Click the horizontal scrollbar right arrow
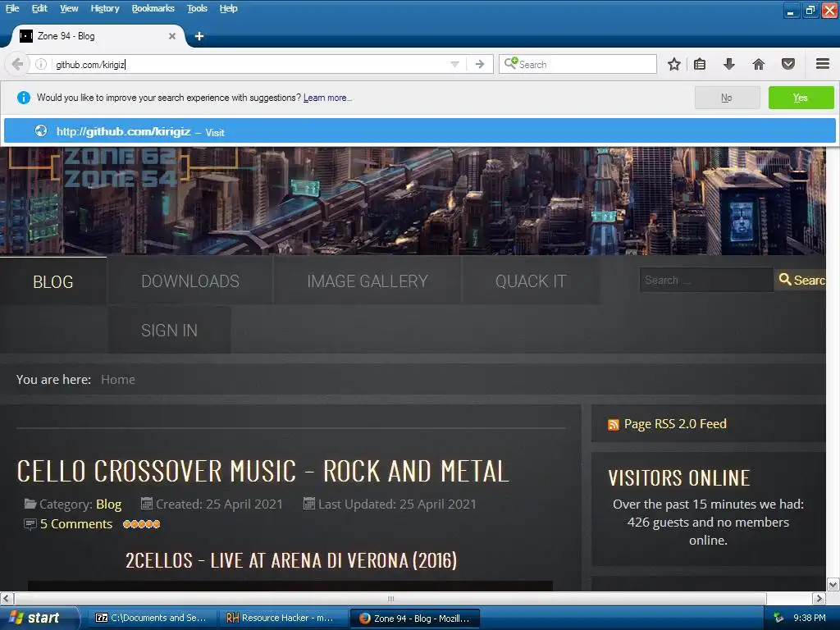Viewport: 840px width, 630px height. point(819,598)
